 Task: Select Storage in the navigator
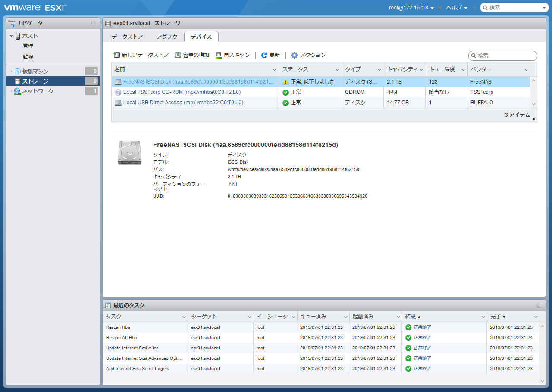54,81
